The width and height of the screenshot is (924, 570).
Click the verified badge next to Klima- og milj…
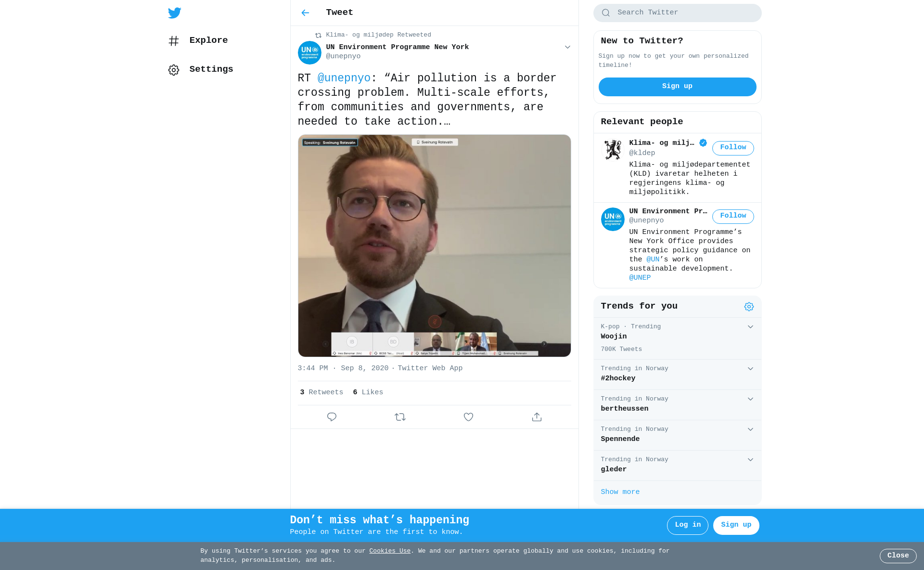pos(703,142)
